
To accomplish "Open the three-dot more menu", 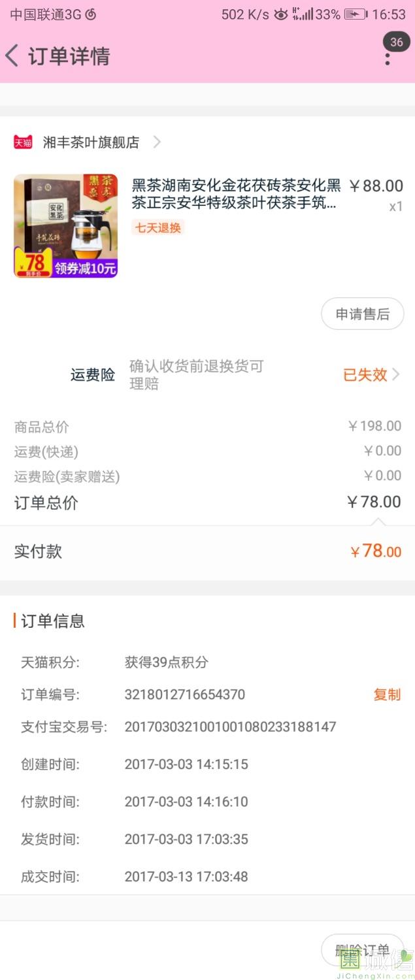I will tap(388, 59).
